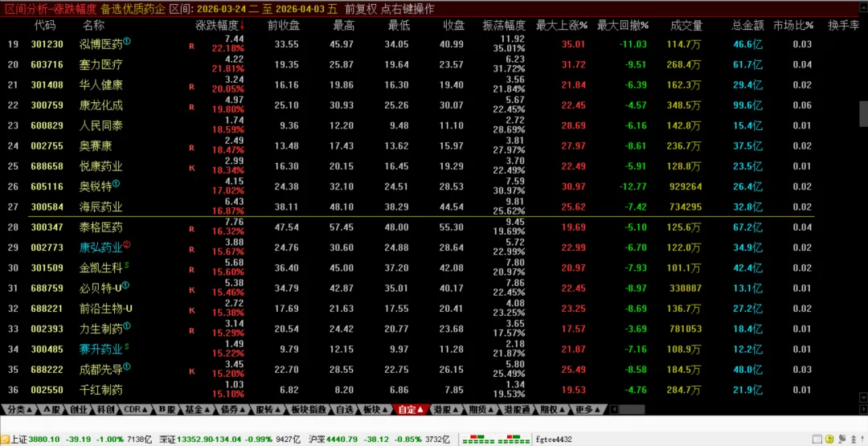The height and width of the screenshot is (446, 868).
Task: Click the K marker in 前沿生物-U row
Action: [191, 310]
